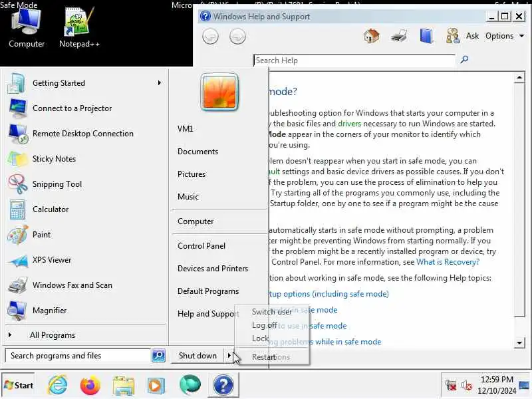532x399 pixels.
Task: Click the Help scrollbar up arrow
Action: click(x=519, y=78)
